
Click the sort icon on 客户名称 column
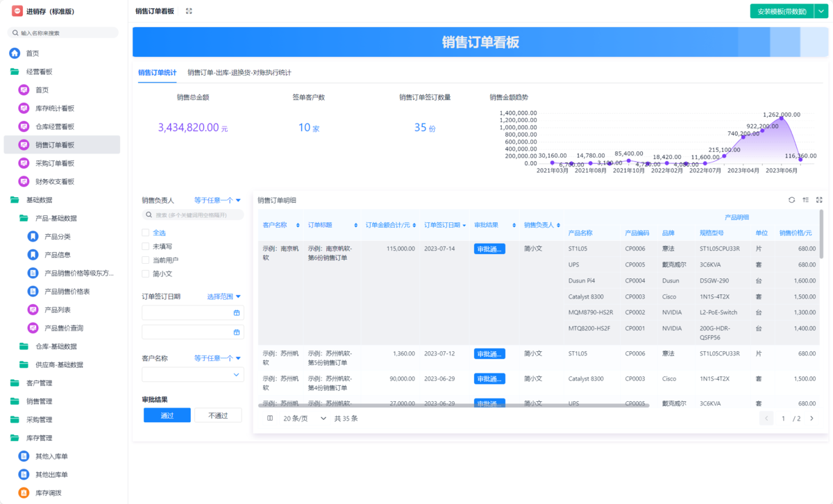pyautogui.click(x=298, y=225)
